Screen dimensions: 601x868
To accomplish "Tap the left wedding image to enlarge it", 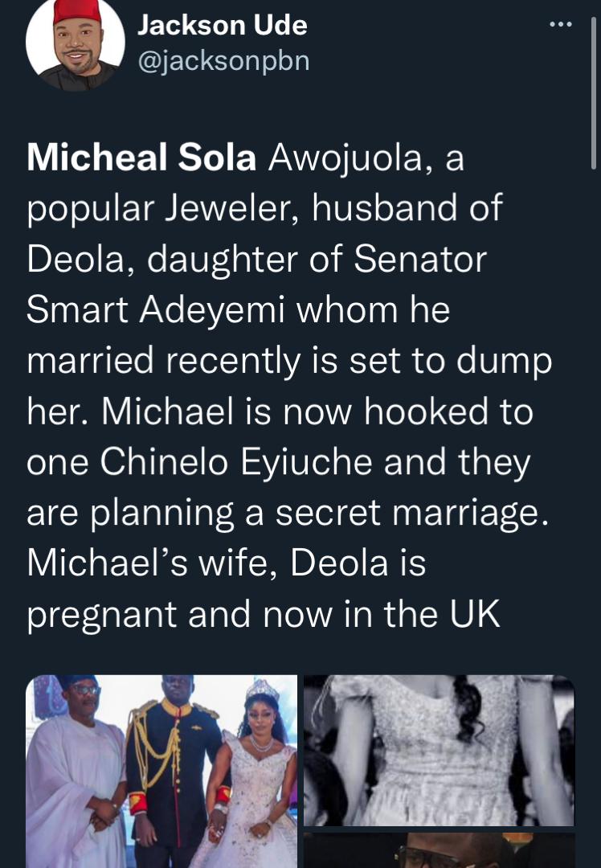I will pyautogui.click(x=161, y=770).
